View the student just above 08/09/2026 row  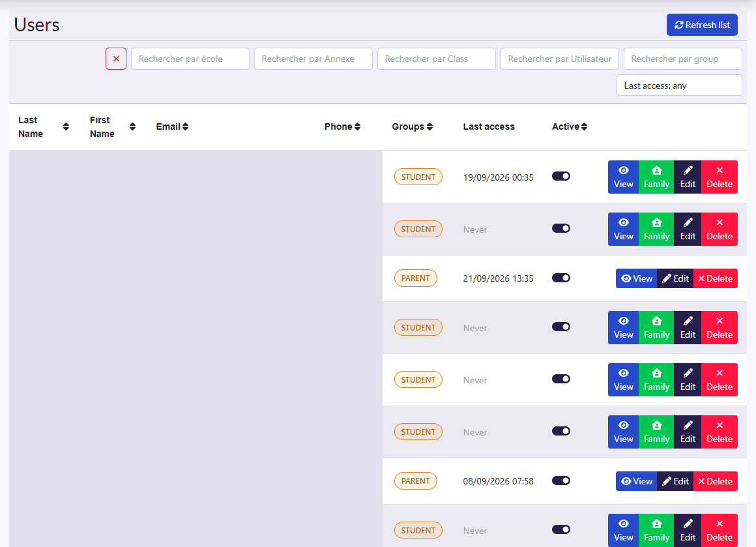click(x=624, y=432)
